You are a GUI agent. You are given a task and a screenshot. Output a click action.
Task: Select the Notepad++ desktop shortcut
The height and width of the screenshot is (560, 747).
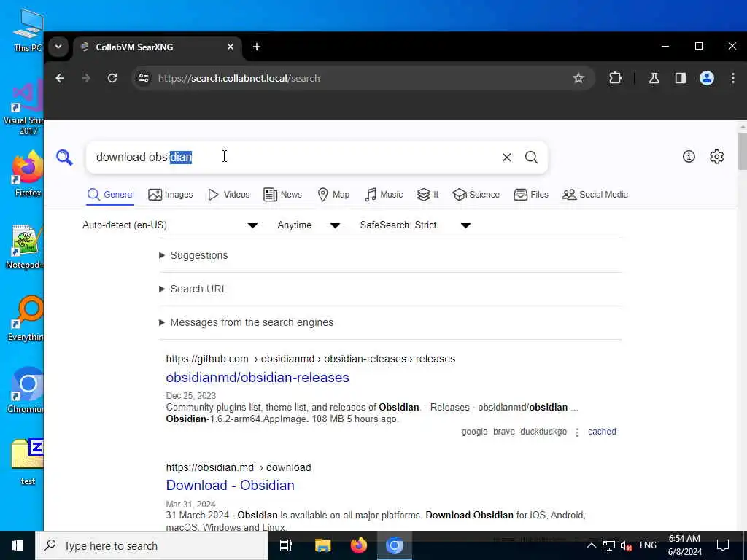24,246
